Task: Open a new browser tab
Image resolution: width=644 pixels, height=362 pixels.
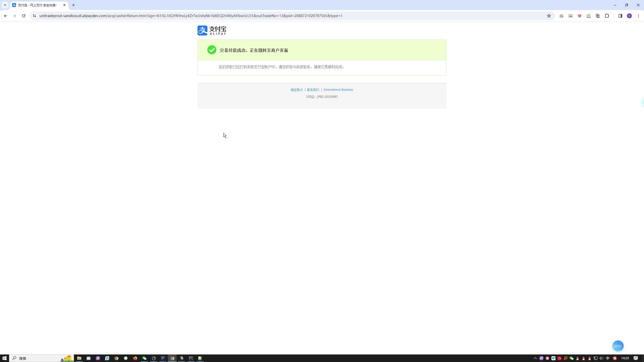Action: point(73,5)
